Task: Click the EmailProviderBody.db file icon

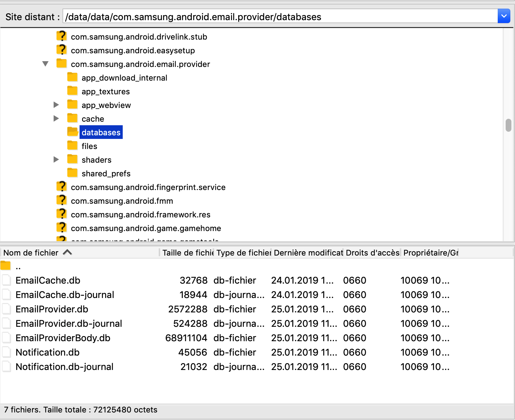Action: [x=6, y=338]
